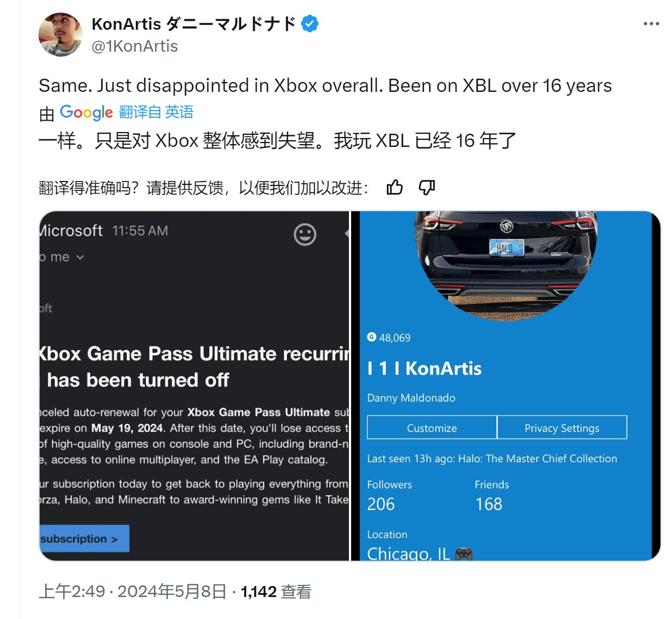Click thumbs down for translation feedback
The width and height of the screenshot is (672, 619).
(427, 188)
